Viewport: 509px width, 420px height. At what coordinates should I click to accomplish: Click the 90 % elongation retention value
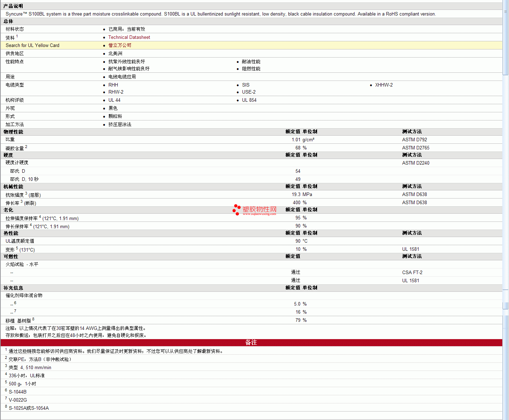(301, 226)
